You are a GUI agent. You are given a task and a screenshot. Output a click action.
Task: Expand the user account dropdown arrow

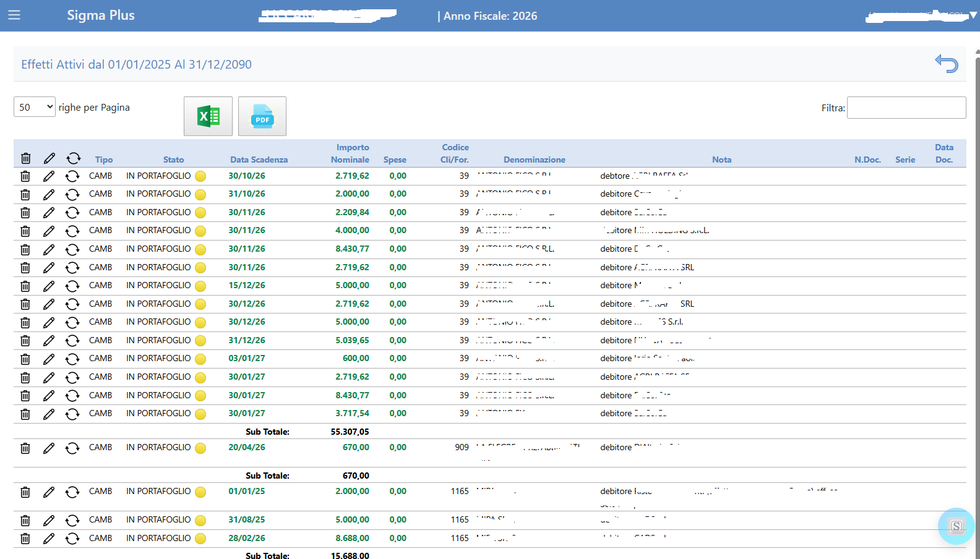pyautogui.click(x=973, y=15)
